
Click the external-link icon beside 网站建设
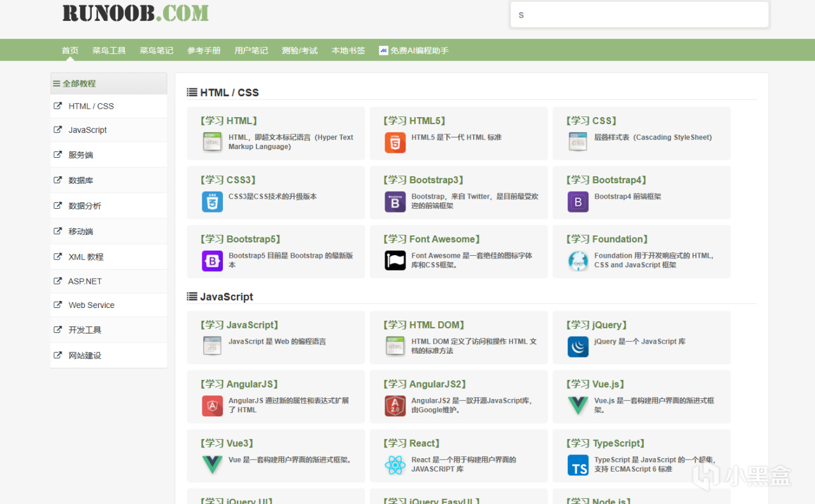(x=58, y=355)
